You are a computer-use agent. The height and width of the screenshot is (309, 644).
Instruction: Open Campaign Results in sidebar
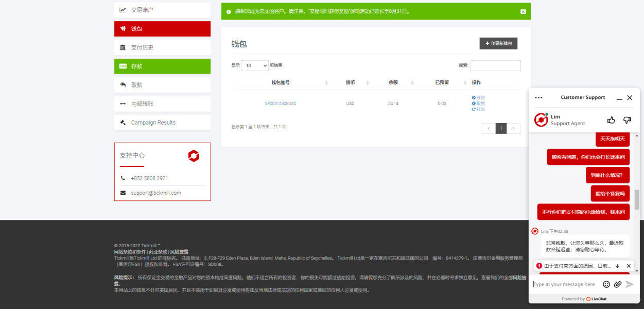tap(162, 123)
